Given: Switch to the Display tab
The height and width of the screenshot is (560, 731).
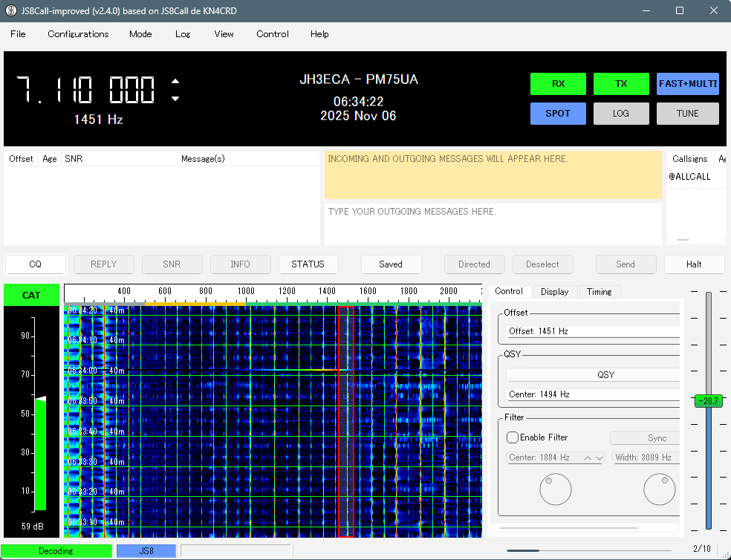Looking at the screenshot, I should [x=554, y=292].
